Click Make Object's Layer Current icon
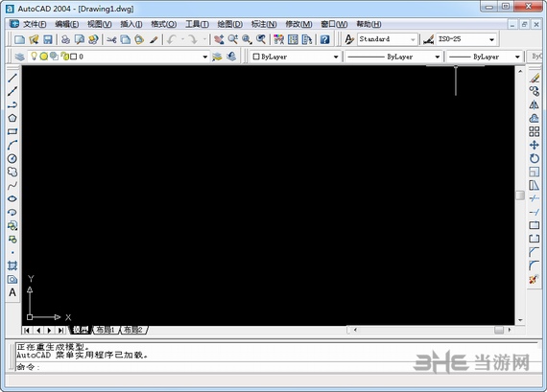Viewport: 547px width, 392px height. 217,57
